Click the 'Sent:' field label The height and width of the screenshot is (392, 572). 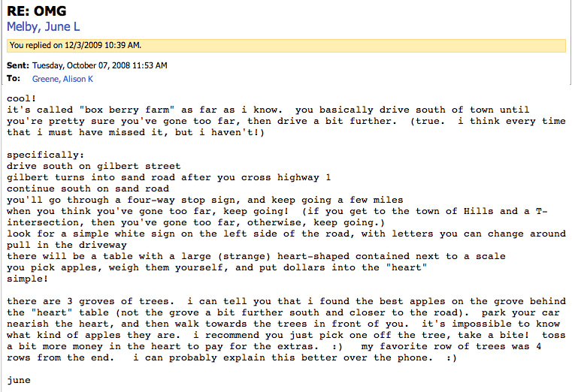tap(17, 65)
